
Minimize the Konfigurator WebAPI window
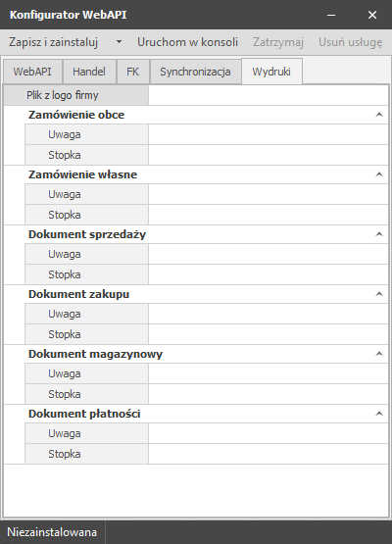pyautogui.click(x=331, y=15)
